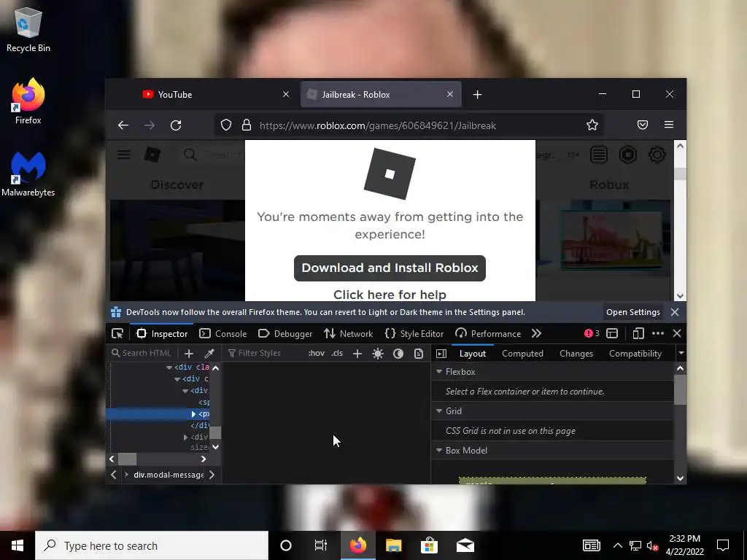
Task: Open File Explorer from the taskbar
Action: (x=393, y=545)
